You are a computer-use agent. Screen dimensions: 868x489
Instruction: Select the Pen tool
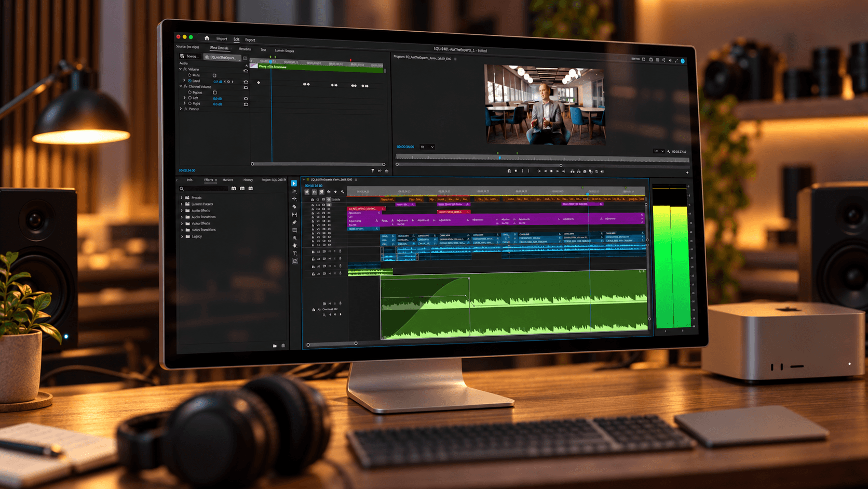(294, 222)
